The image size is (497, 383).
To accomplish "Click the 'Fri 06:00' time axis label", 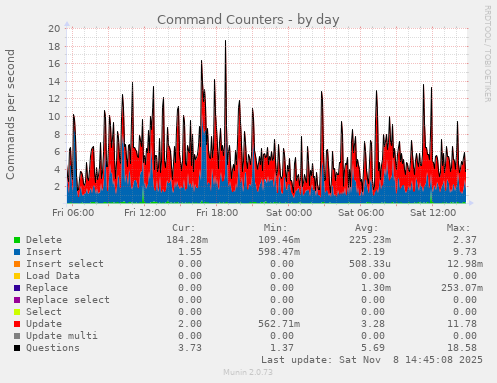I will pos(73,213).
